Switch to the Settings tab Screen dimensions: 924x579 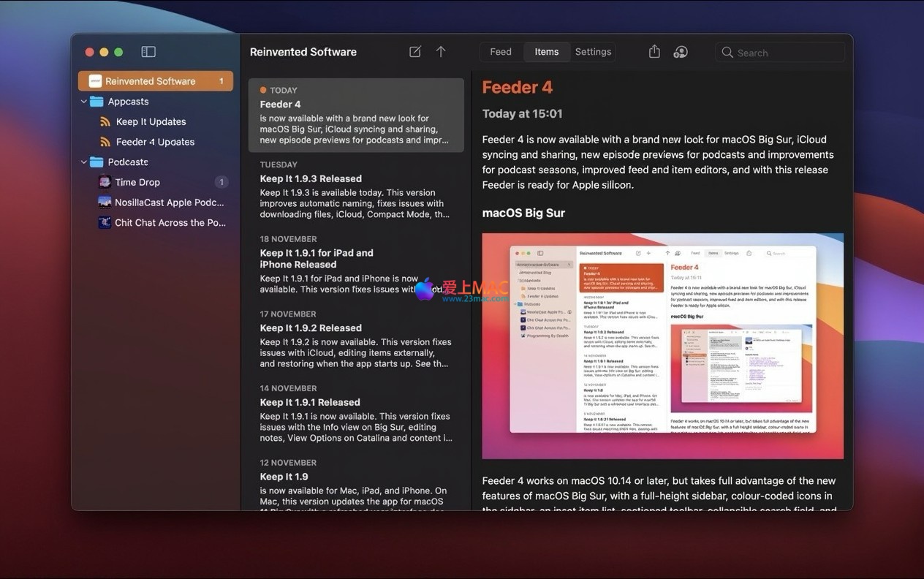(593, 52)
